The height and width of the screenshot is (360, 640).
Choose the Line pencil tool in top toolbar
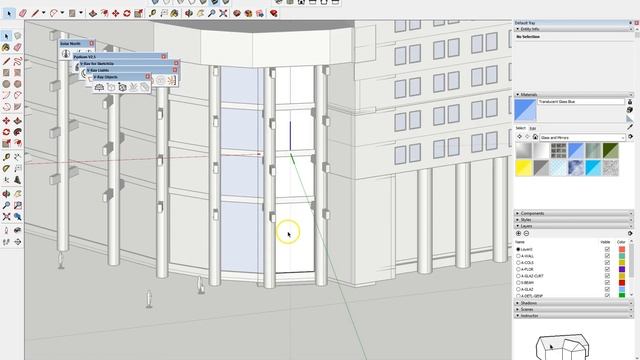[x=36, y=13]
